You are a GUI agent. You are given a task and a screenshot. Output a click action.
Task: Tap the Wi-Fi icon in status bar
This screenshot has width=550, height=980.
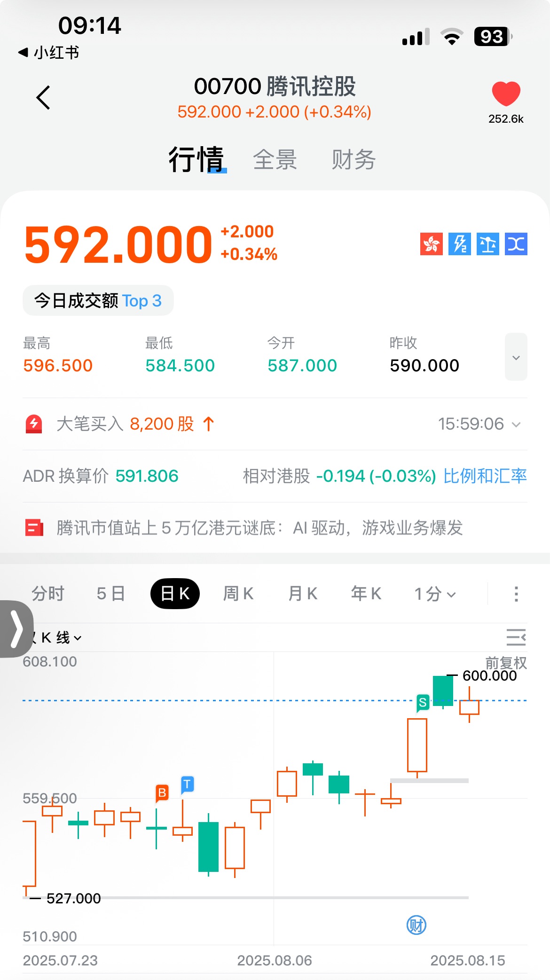[452, 37]
